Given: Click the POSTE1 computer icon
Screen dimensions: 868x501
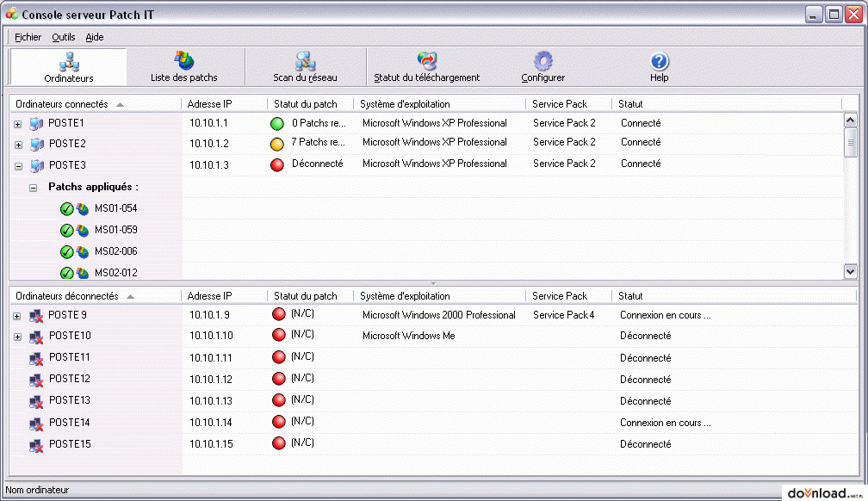Looking at the screenshot, I should pyautogui.click(x=36, y=123).
